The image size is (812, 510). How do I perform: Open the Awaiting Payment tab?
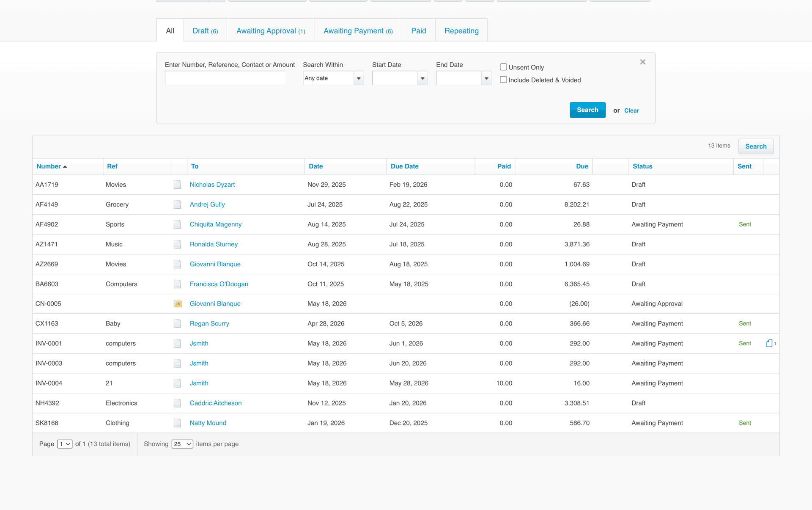tap(358, 30)
